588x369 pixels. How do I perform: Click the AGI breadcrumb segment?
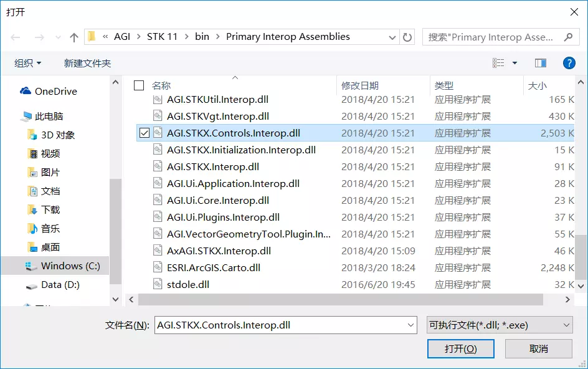(122, 37)
